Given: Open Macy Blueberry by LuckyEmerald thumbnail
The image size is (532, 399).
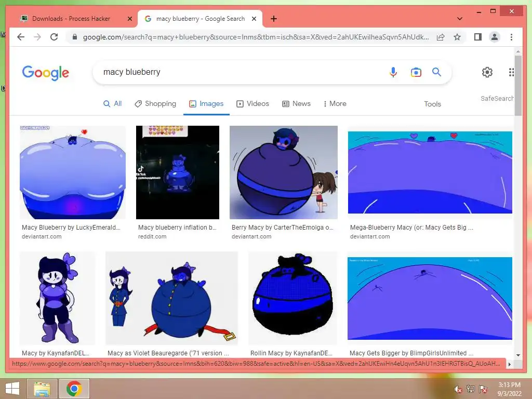Looking at the screenshot, I should (73, 172).
